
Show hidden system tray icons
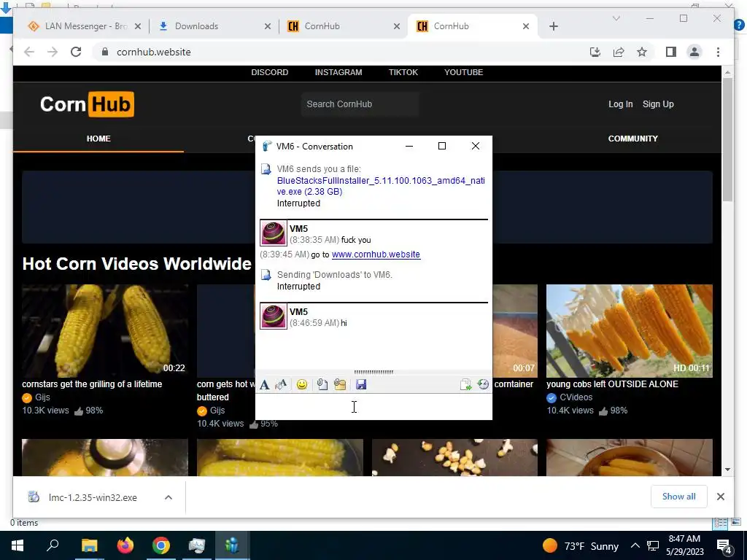pyautogui.click(x=635, y=545)
